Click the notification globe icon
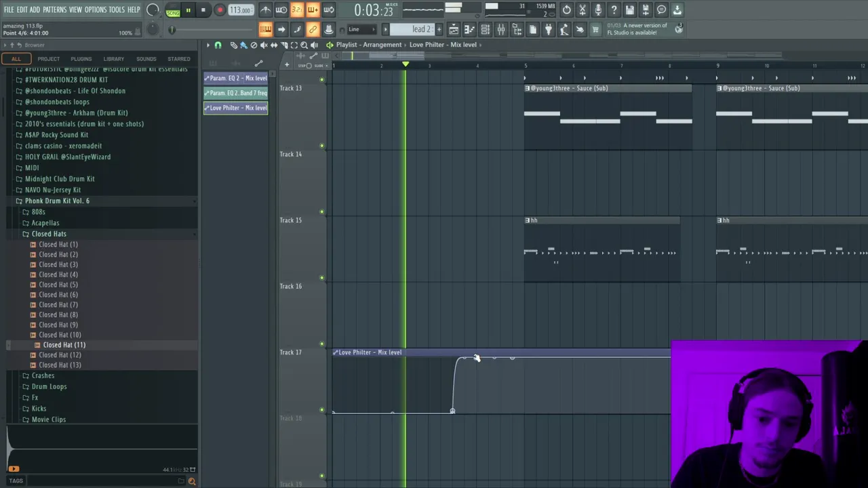The width and height of the screenshot is (868, 488). pos(679,29)
